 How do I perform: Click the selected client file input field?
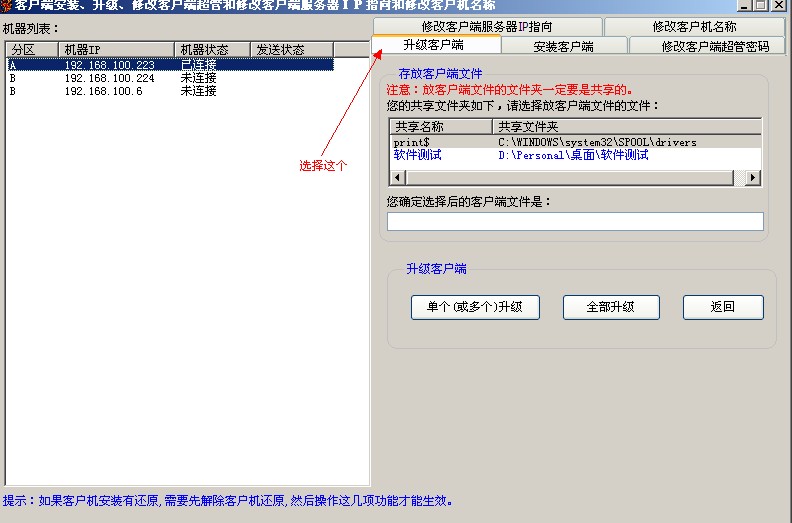coord(575,221)
